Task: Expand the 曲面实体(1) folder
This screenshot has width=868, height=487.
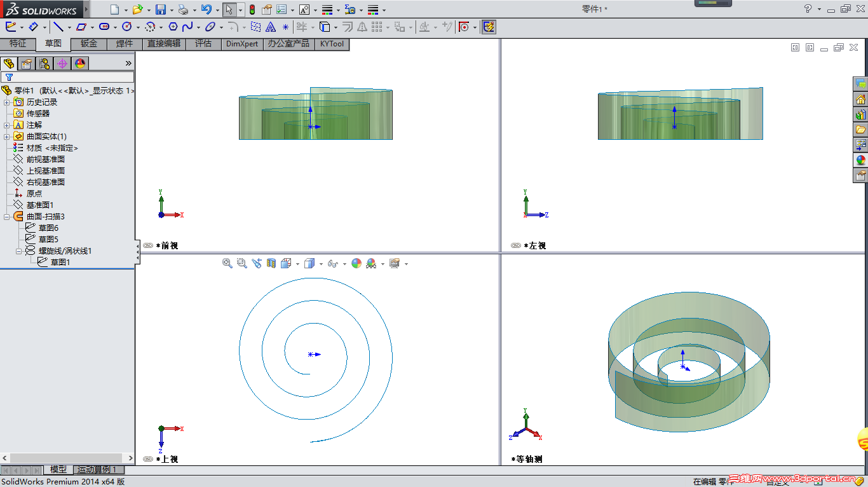Action: point(7,137)
